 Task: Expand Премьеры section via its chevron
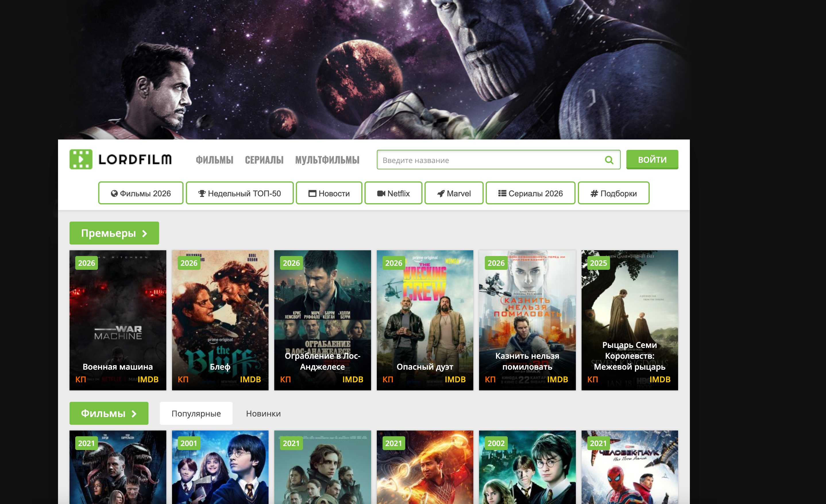pos(144,234)
